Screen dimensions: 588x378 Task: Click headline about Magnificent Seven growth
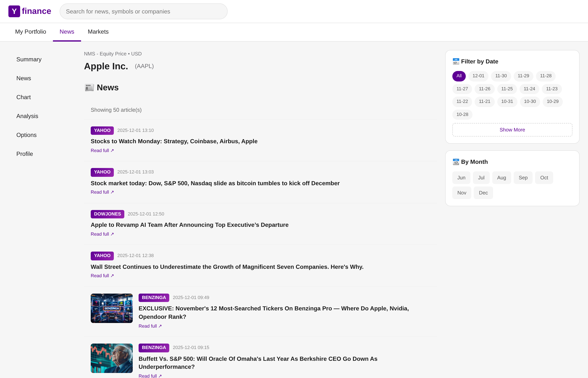pyautogui.click(x=227, y=267)
